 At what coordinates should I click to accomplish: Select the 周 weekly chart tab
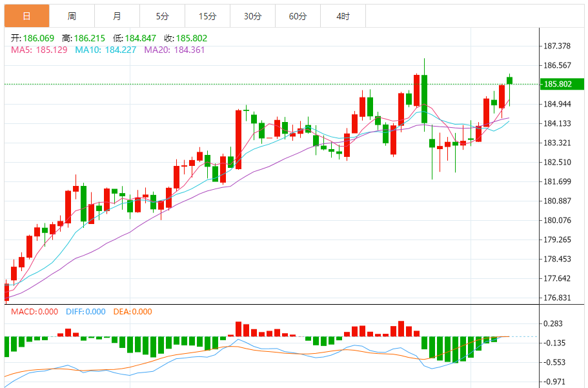coord(72,16)
